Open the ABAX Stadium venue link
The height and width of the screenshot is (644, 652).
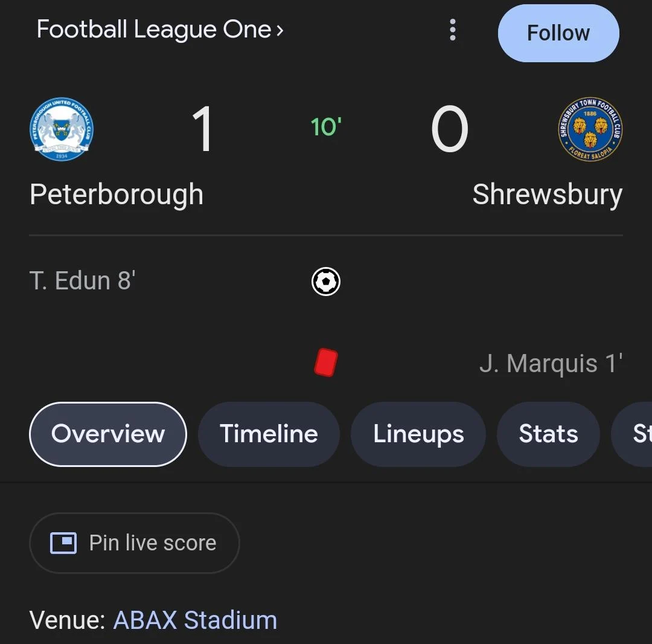pos(194,620)
